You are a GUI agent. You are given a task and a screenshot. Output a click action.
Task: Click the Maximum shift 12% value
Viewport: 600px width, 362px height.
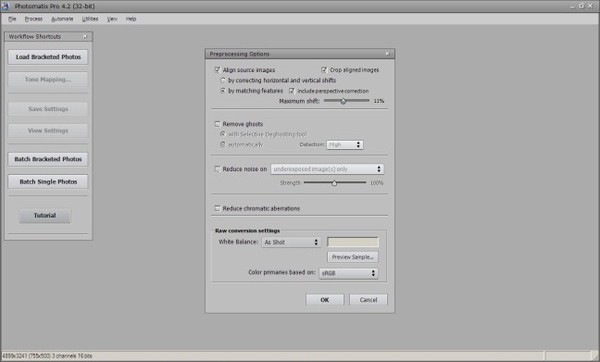click(x=379, y=101)
